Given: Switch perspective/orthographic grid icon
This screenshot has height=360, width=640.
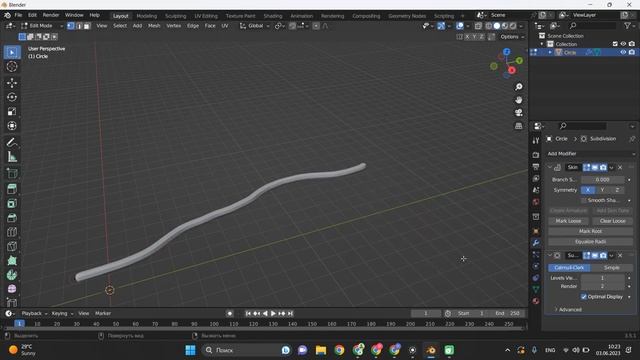Looking at the screenshot, I should click(518, 126).
